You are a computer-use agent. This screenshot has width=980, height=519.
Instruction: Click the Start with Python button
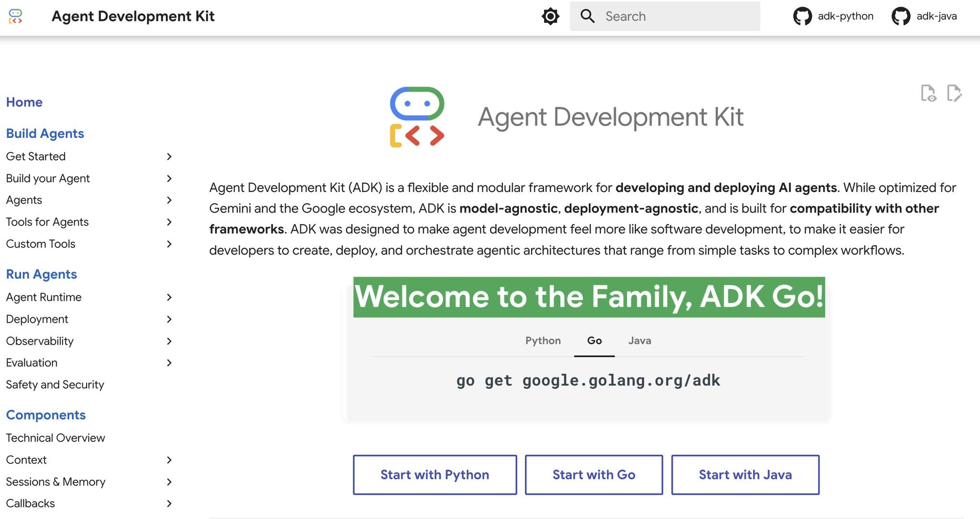[x=434, y=474]
